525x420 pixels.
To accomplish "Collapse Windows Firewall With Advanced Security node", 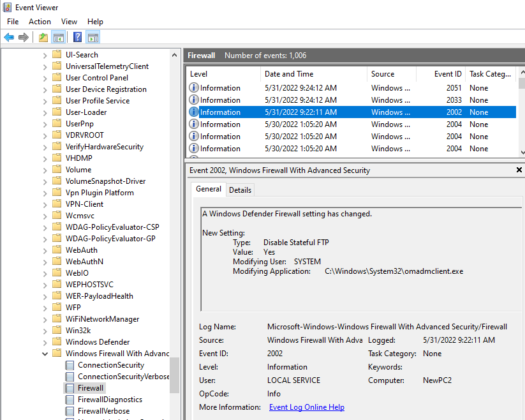I will (x=44, y=353).
